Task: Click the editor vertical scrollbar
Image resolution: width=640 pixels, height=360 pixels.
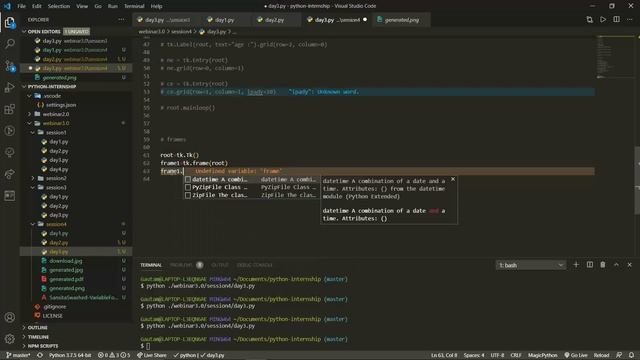Action: click(x=637, y=180)
